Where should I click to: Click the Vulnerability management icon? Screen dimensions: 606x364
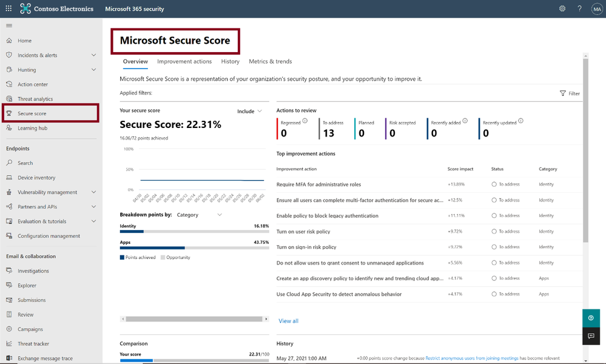(9, 192)
